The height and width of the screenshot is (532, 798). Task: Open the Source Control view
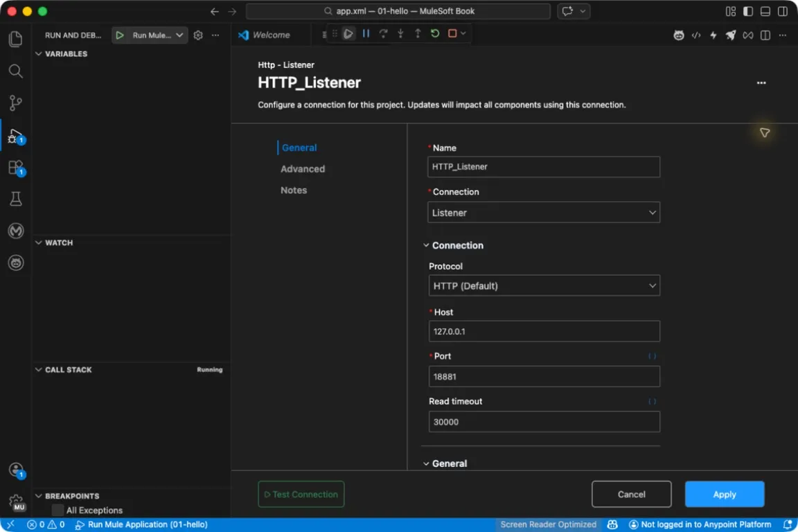[x=16, y=103]
